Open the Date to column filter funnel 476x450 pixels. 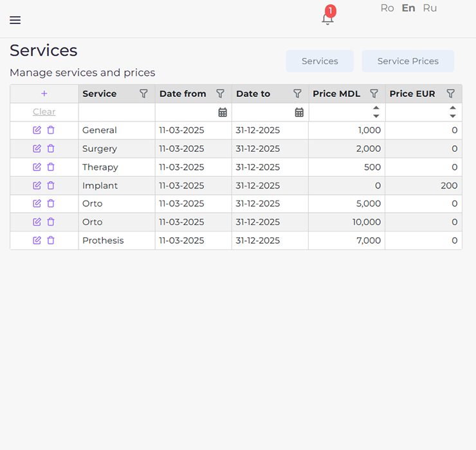297,93
